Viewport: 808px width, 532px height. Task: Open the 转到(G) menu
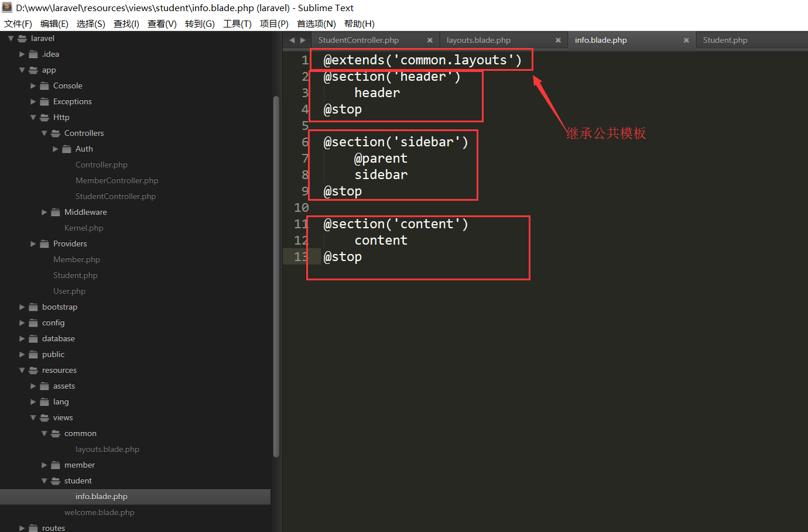[x=200, y=24]
